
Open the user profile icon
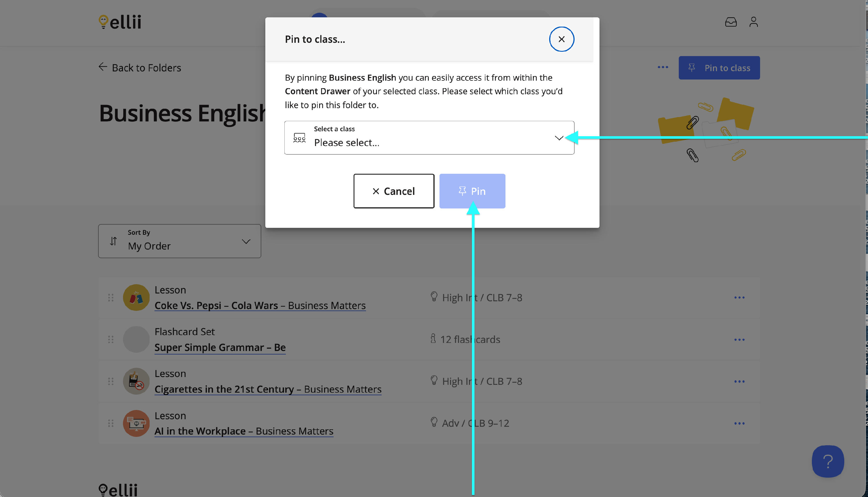(753, 22)
